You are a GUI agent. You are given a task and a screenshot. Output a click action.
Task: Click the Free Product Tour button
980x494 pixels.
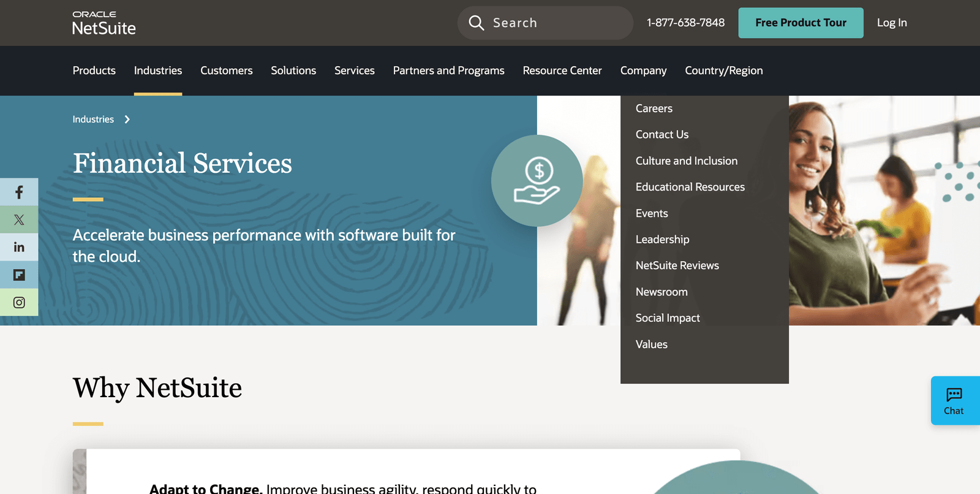801,23
